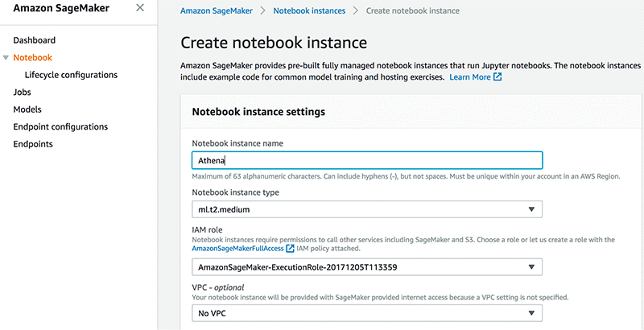Select Notebook in the sidebar
The width and height of the screenshot is (644, 330).
pos(32,58)
